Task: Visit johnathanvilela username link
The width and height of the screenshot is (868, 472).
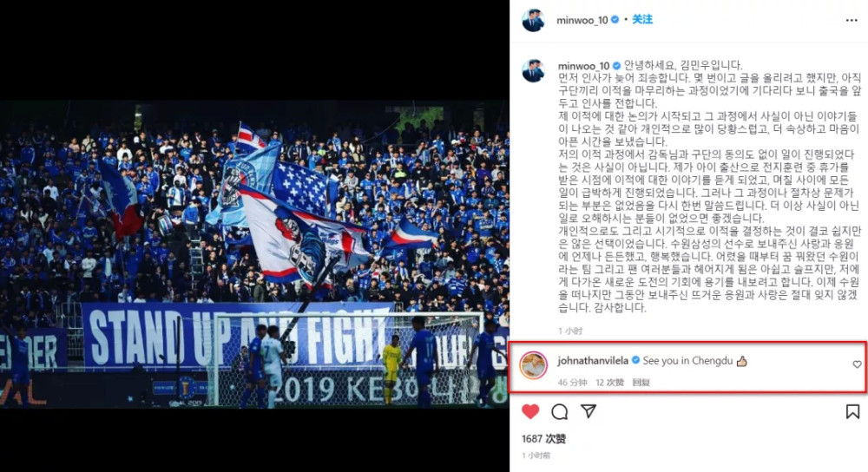Action: pyautogui.click(x=593, y=361)
